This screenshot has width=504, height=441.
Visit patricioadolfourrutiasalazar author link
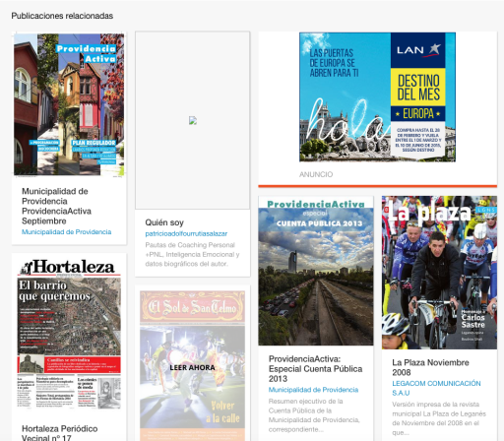tap(186, 233)
